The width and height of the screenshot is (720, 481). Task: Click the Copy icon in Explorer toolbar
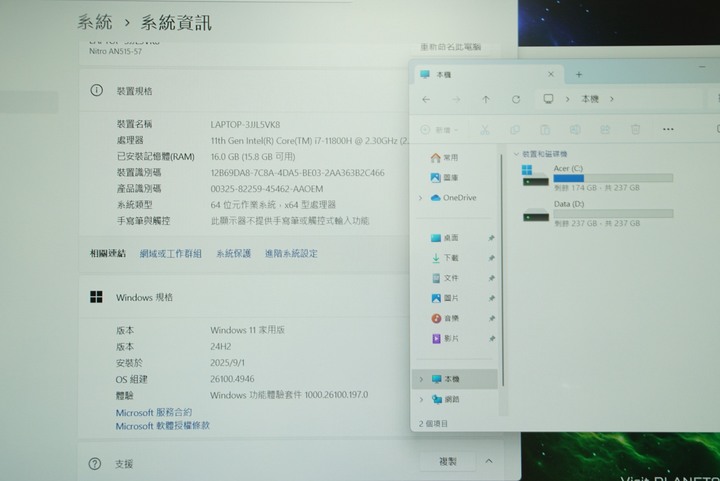(x=515, y=130)
